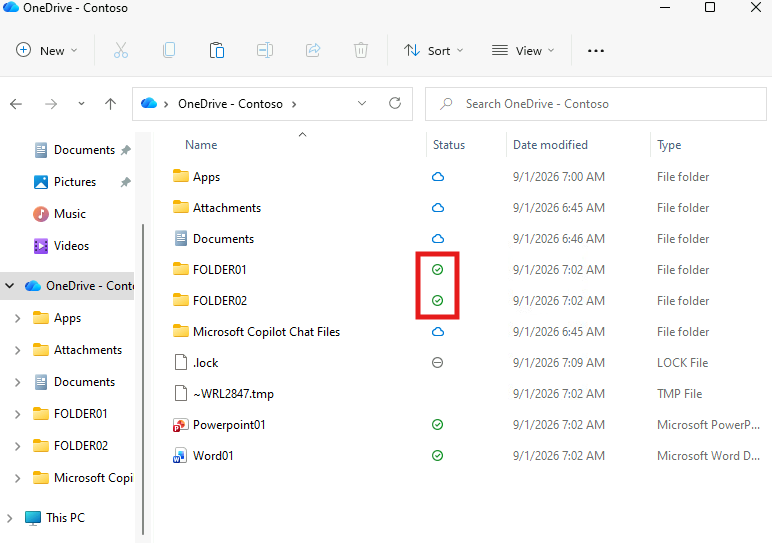
Task: Go back with the left arrow
Action: pyautogui.click(x=16, y=104)
